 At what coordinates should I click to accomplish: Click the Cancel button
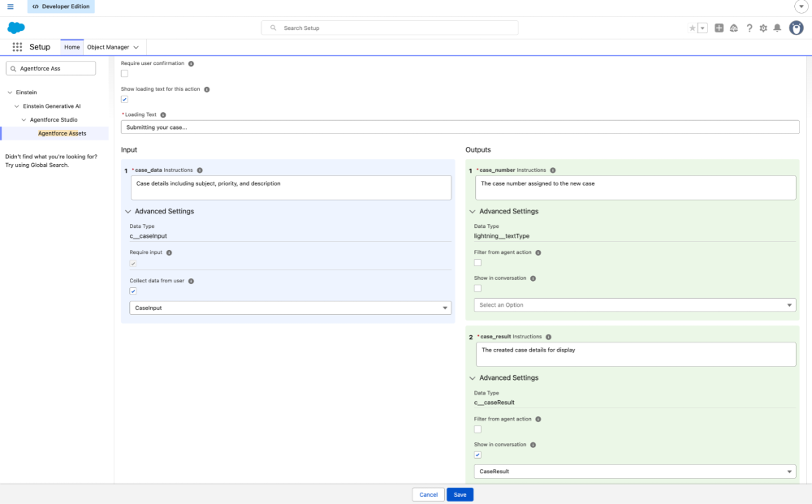[428, 495]
